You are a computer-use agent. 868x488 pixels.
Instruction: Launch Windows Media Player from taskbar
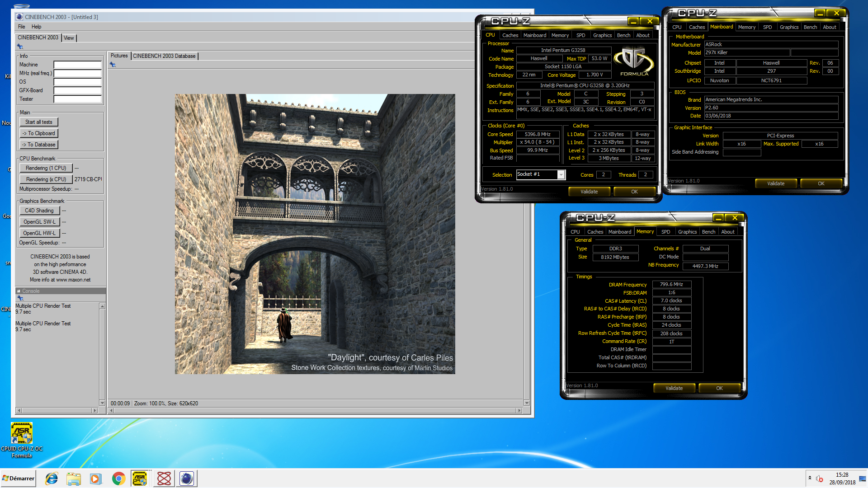pos(96,479)
